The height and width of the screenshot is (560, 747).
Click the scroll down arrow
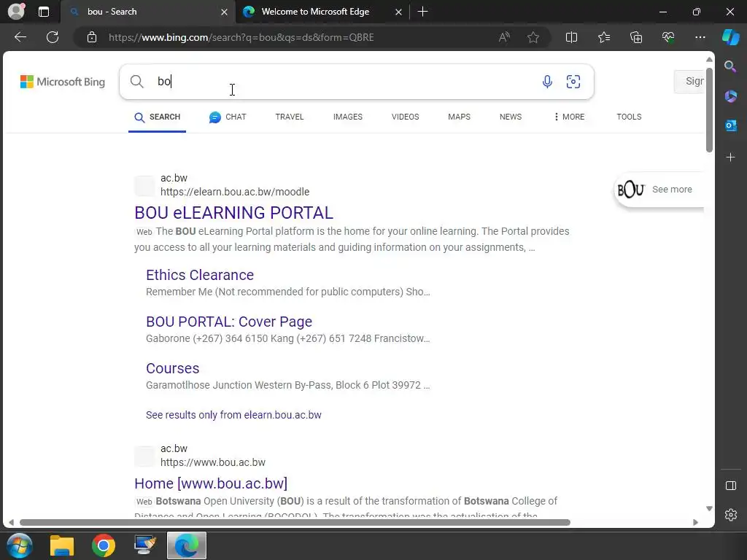[709, 508]
